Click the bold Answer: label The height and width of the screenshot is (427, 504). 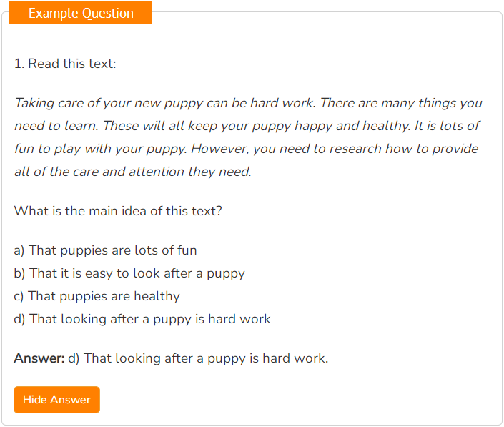pyautogui.click(x=39, y=358)
